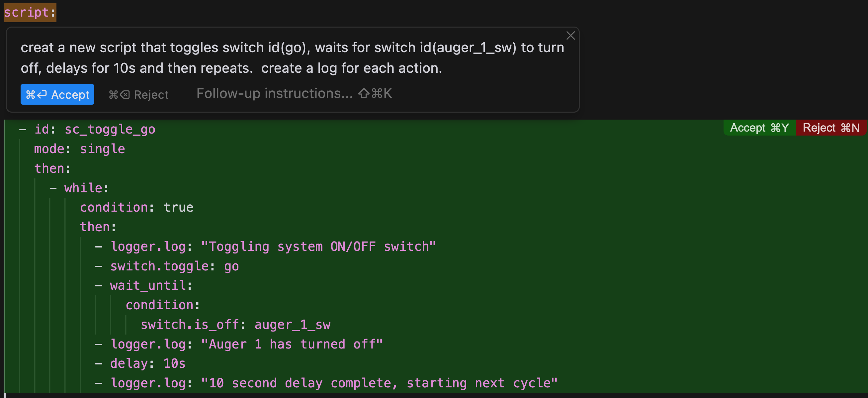This screenshot has width=868, height=398.
Task: Select the mode: single line
Action: 79,148
